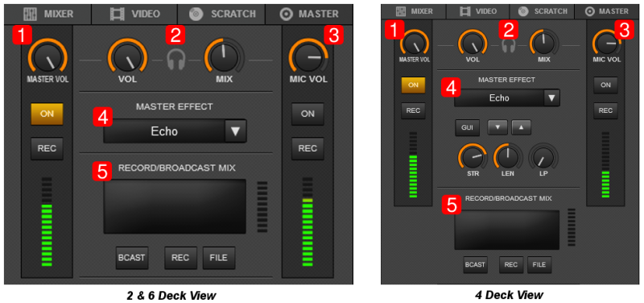Click the LEN effect knob
The width and height of the screenshot is (644, 303).
point(508,157)
